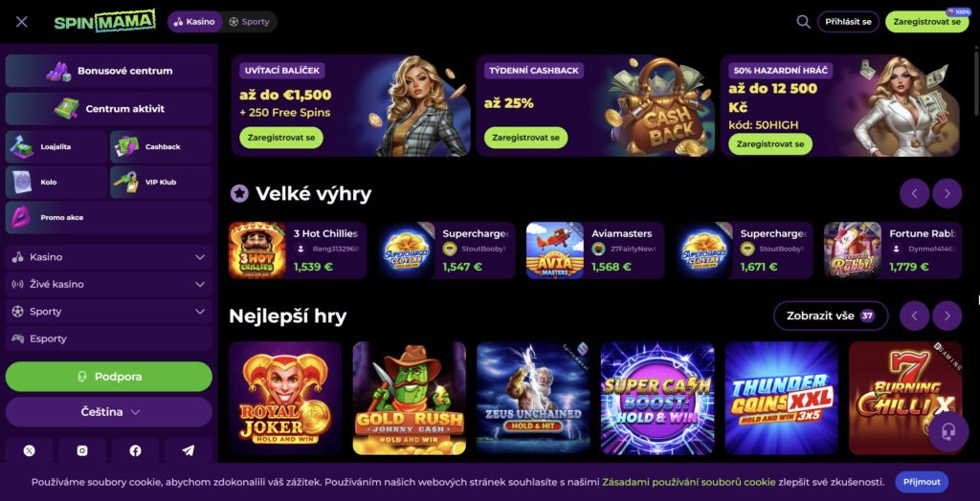Expand the Kasino sidebar section
The width and height of the screenshot is (980, 501).
pos(109,257)
